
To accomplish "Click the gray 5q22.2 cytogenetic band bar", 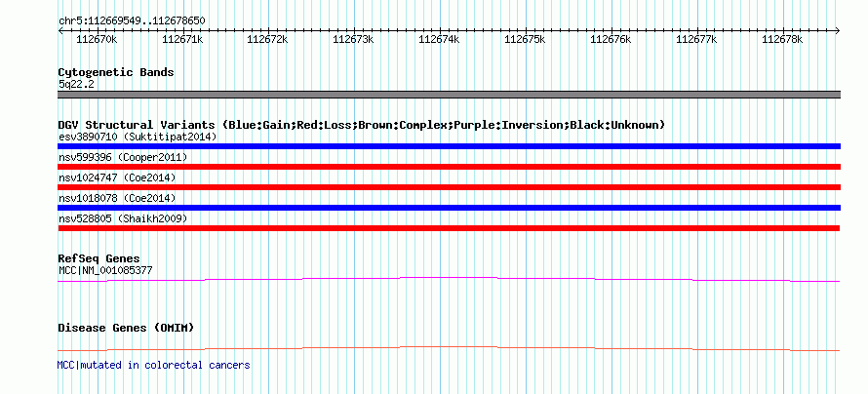I will [x=449, y=95].
